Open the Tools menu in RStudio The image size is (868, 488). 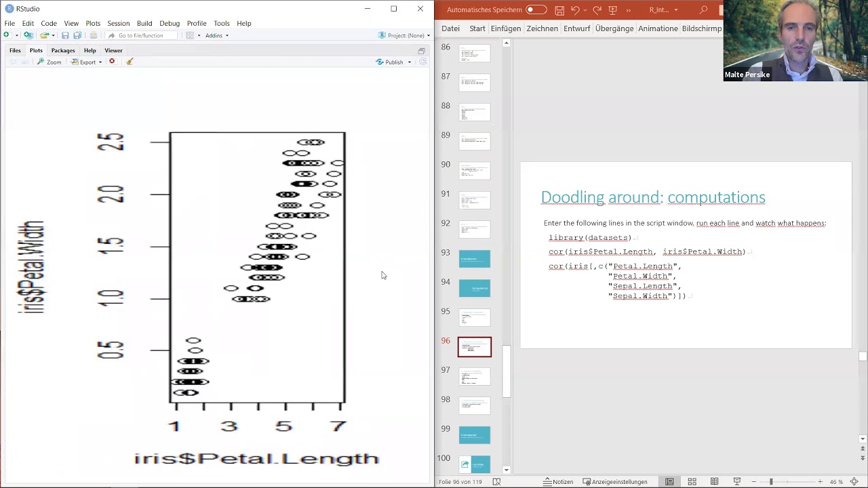[221, 23]
